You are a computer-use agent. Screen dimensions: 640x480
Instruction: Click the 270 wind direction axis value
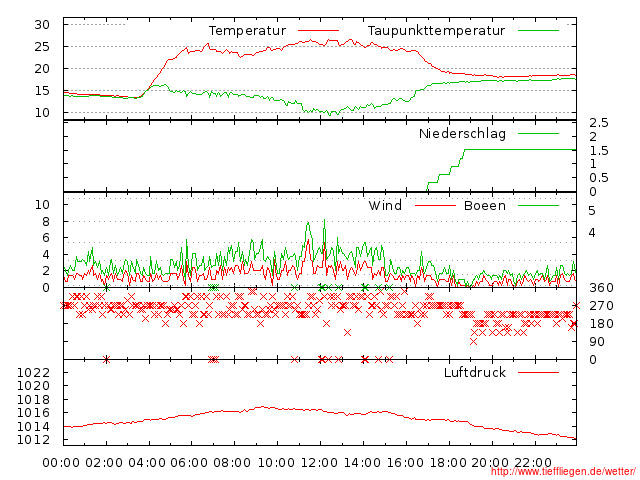click(x=601, y=306)
